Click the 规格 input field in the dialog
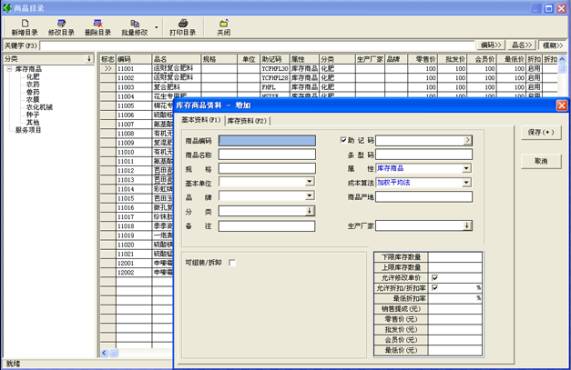 (267, 168)
